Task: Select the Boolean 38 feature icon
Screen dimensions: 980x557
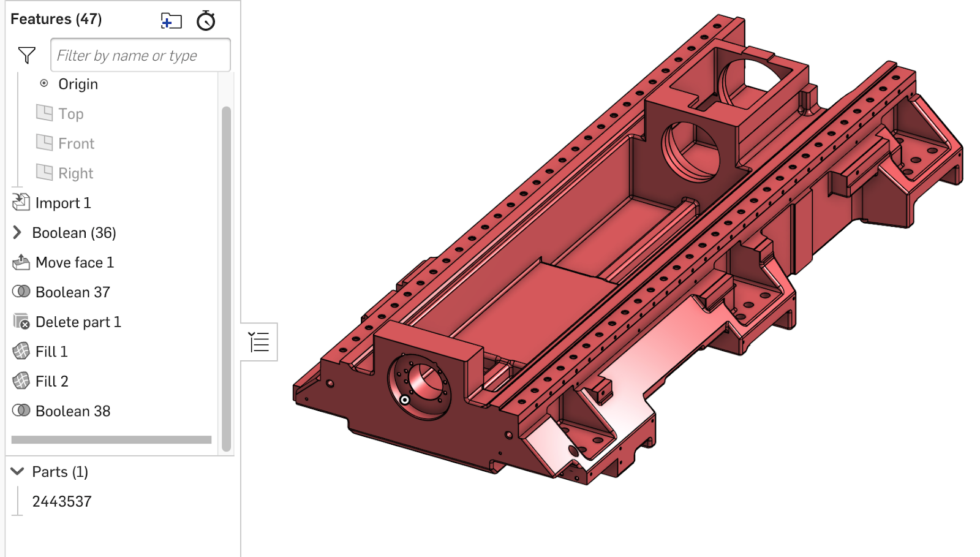Action: coord(21,411)
